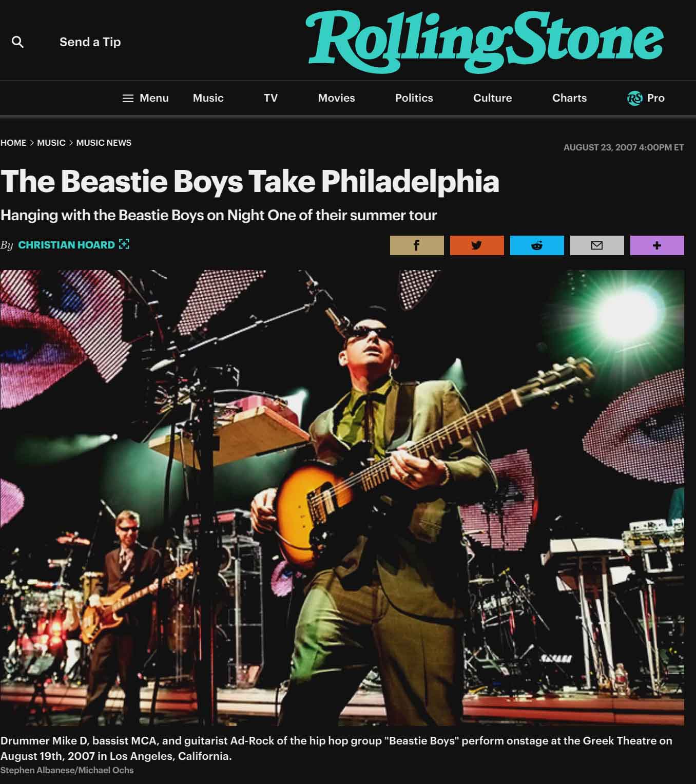Share article on Facebook

coord(417,245)
